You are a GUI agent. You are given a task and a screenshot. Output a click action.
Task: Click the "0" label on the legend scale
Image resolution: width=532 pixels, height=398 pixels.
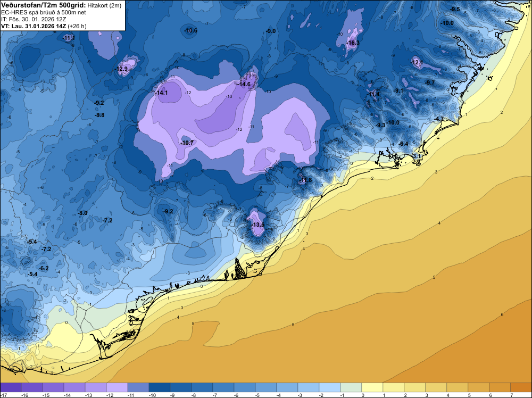pos(363,395)
